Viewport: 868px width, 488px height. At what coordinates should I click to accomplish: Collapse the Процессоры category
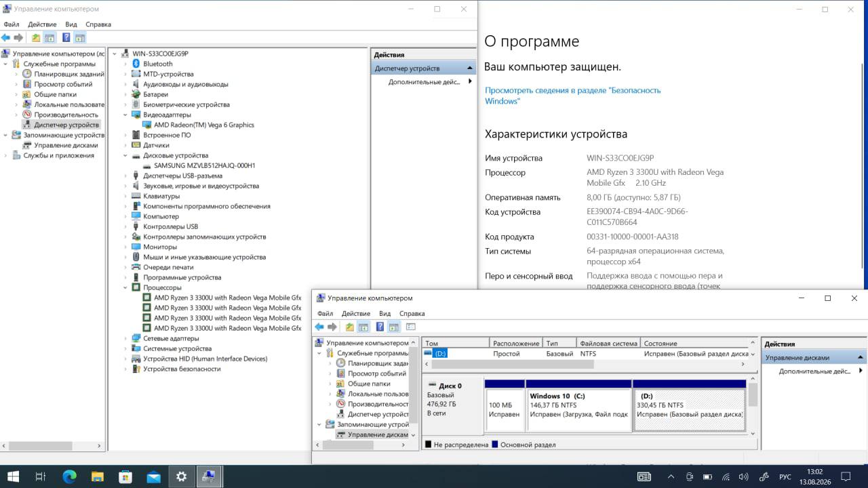[125, 287]
